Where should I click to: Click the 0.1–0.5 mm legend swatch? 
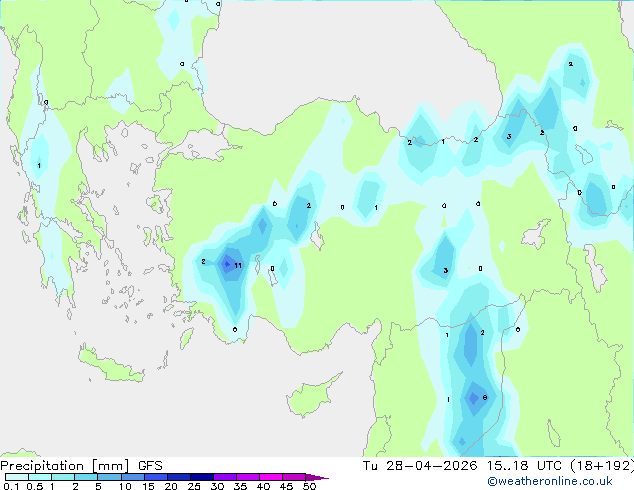pyautogui.click(x=17, y=477)
